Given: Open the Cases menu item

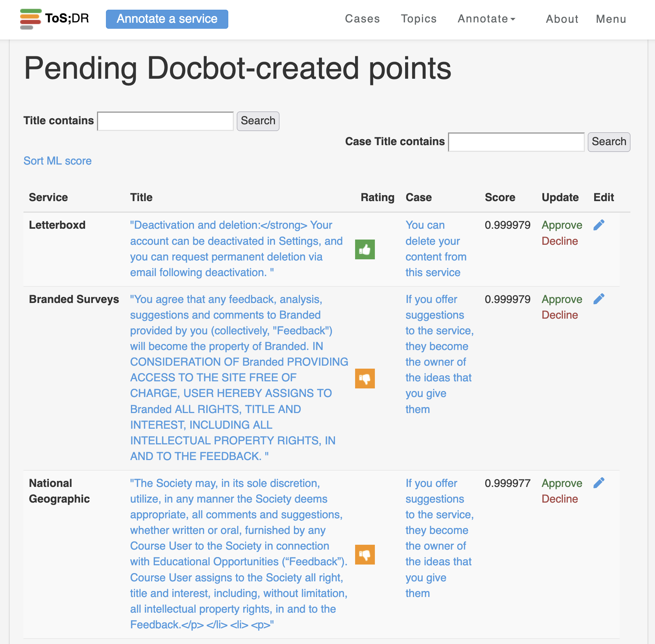Looking at the screenshot, I should tap(362, 19).
